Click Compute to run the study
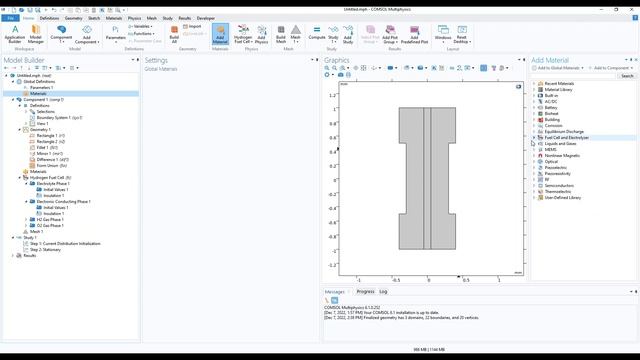Screen dimensions: 640x360 317,33
